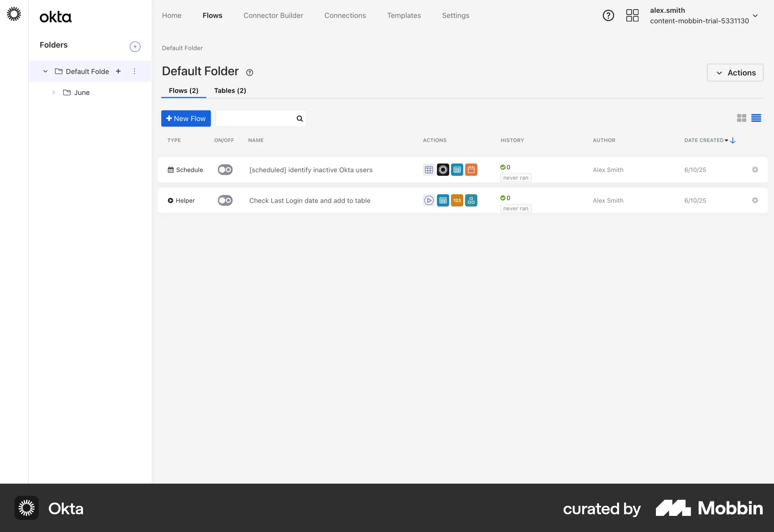Toggle on the Check Last Login helper flow

225,200
